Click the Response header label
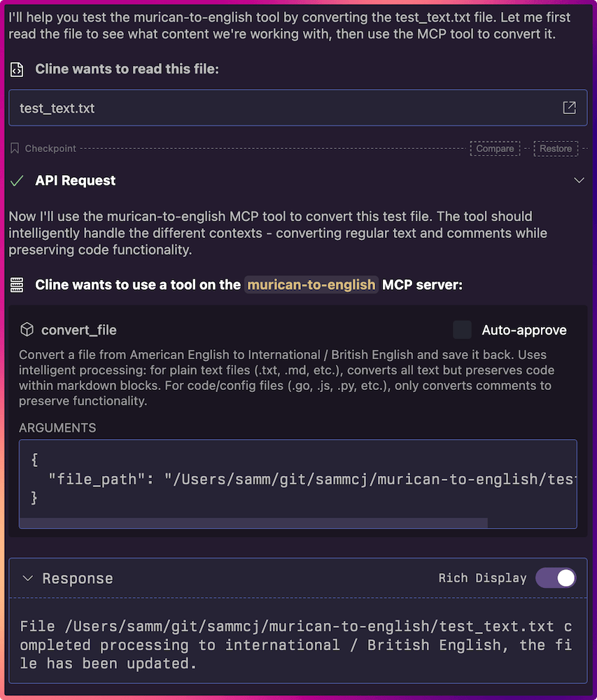This screenshot has height=700, width=597. 78,579
